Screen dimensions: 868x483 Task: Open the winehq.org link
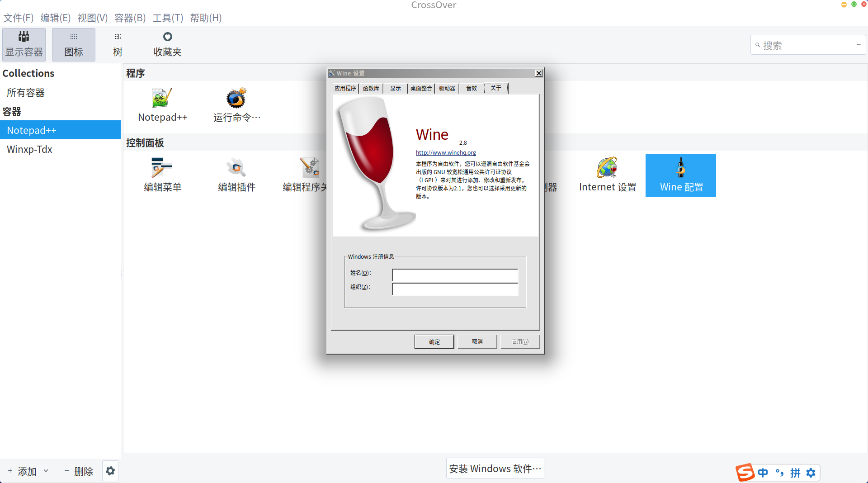[x=445, y=152]
